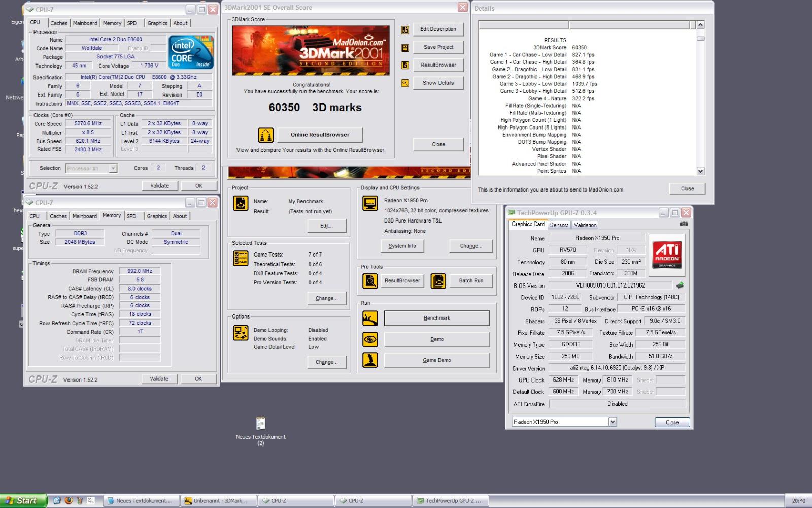The image size is (812, 508).
Task: Click the Internet Explorer quick launch icon
Action: tap(57, 501)
